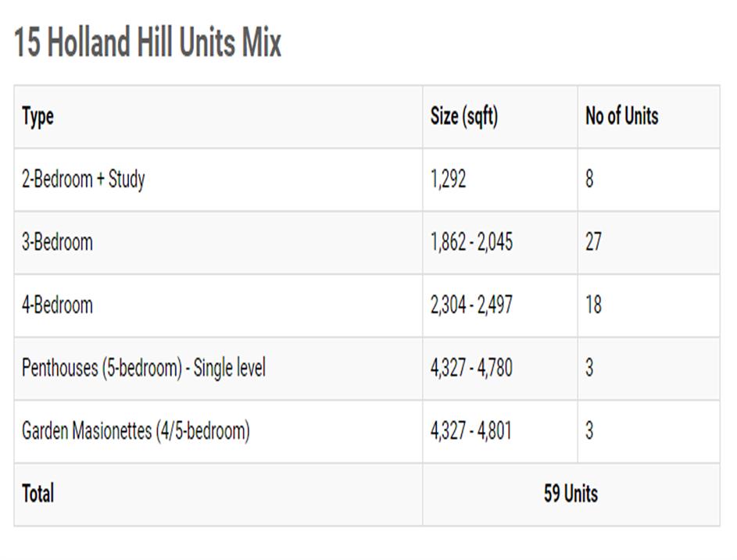This screenshot has width=737, height=560.
Task: Select the "Penthouses (5-bedroom) - Single level" cell
Action: [x=144, y=368]
